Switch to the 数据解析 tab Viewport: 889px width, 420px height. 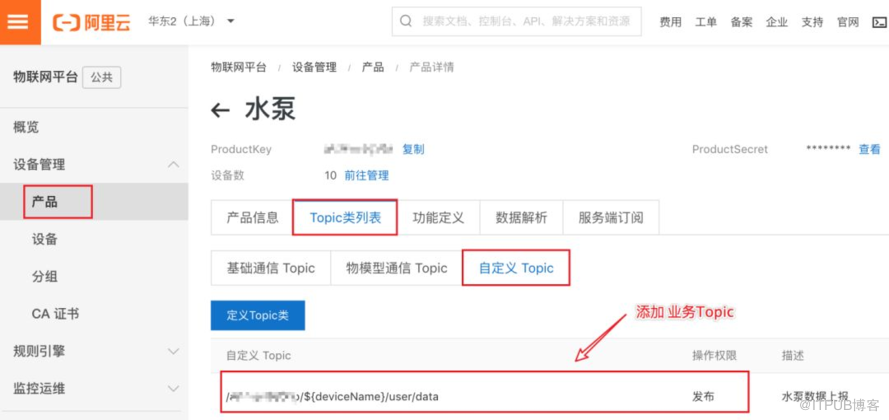[522, 218]
